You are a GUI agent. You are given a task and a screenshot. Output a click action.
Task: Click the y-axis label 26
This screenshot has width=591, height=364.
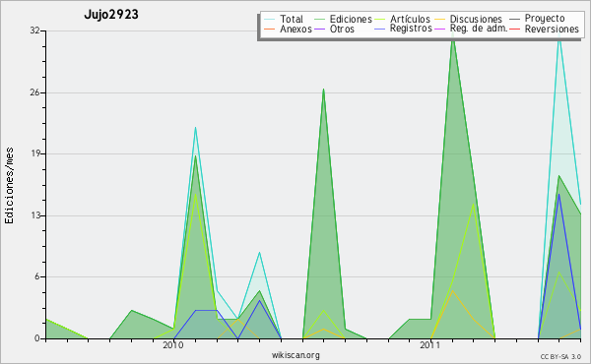click(x=34, y=92)
